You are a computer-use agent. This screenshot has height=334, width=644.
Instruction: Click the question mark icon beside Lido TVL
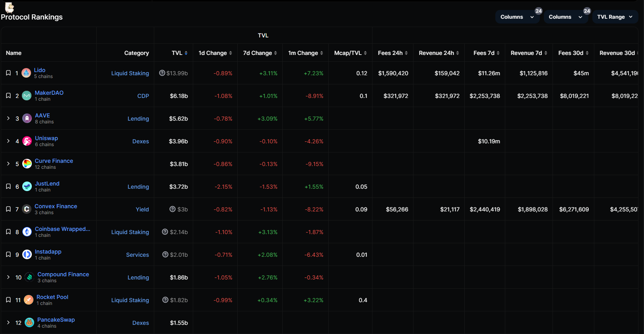(162, 73)
